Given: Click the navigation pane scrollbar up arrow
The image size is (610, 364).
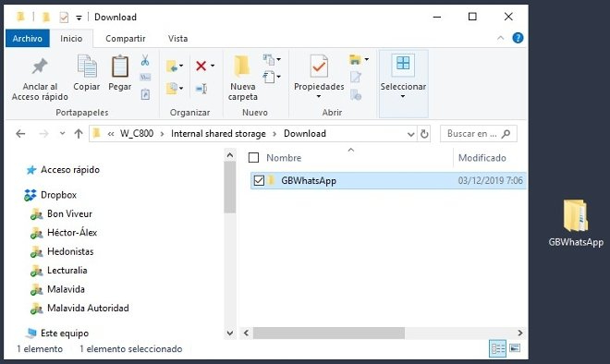Looking at the screenshot, I should (x=230, y=155).
